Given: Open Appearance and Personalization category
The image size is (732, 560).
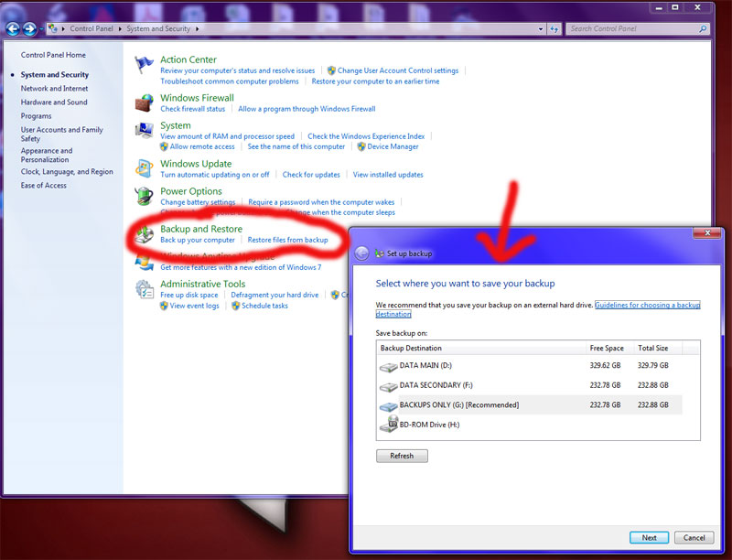Looking at the screenshot, I should [47, 155].
